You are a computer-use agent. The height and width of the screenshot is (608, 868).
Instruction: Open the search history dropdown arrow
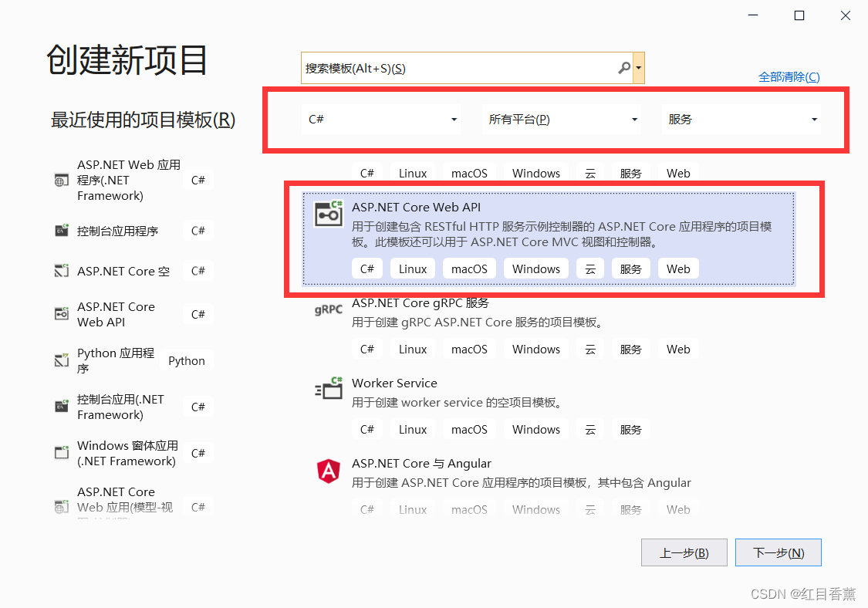pyautogui.click(x=639, y=68)
